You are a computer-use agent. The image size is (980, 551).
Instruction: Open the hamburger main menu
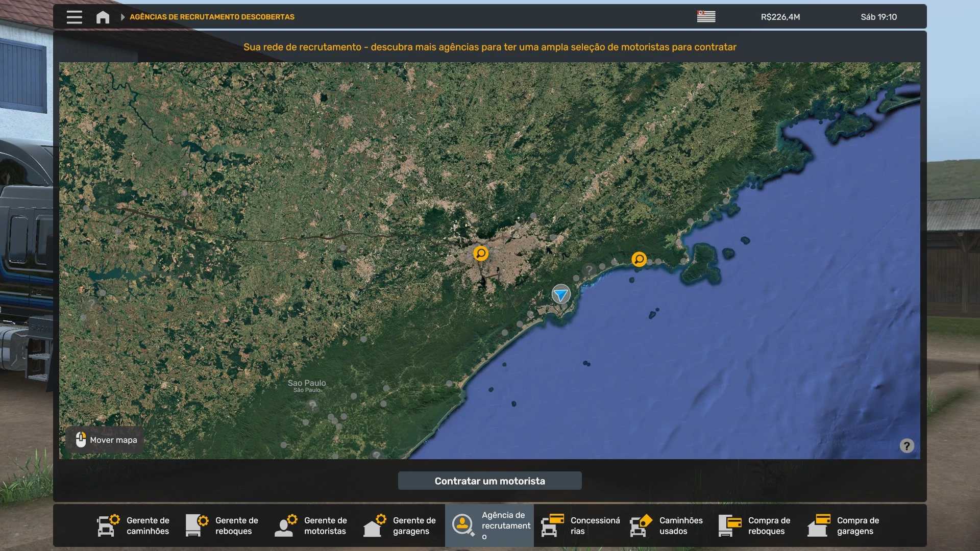click(74, 17)
